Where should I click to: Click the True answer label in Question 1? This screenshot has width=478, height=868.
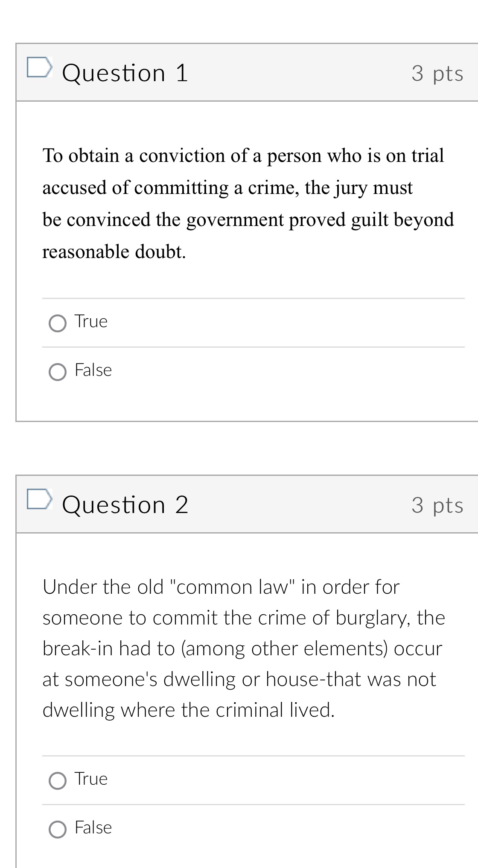[90, 322]
